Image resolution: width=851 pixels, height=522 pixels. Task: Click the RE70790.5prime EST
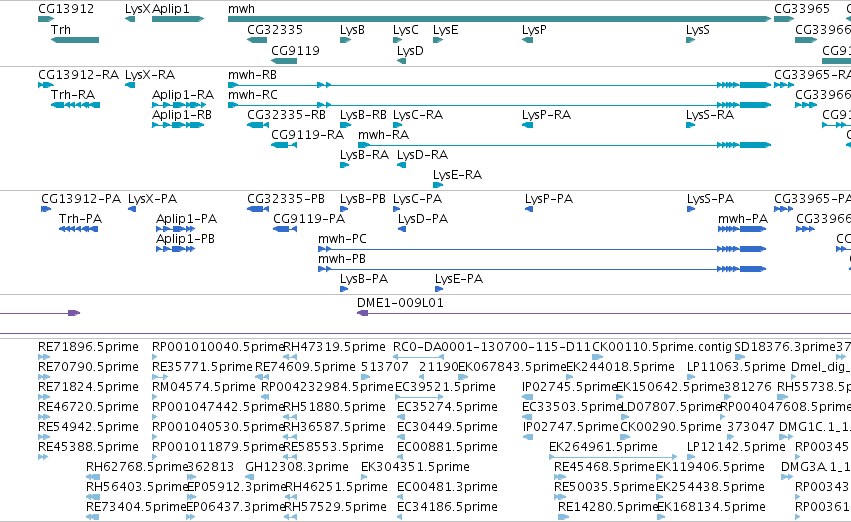pyautogui.click(x=44, y=377)
